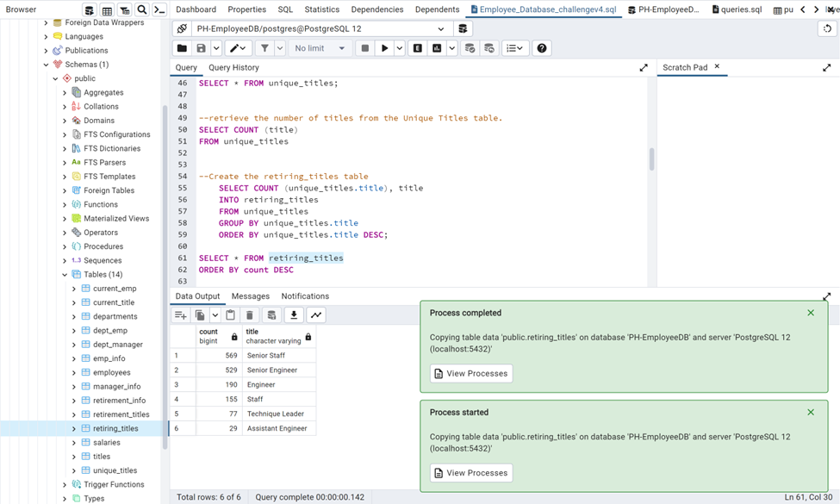
Task: Stop the running query
Action: 364,48
